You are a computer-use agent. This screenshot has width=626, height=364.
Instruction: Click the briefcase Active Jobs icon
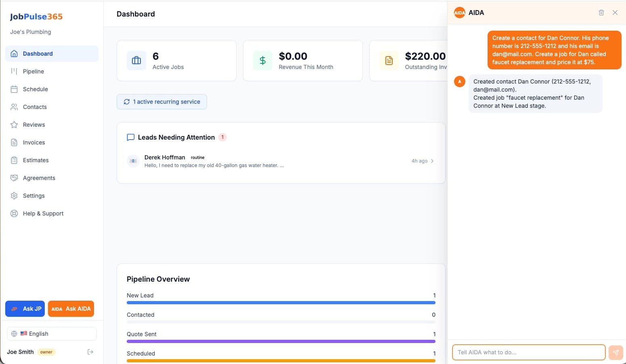136,61
